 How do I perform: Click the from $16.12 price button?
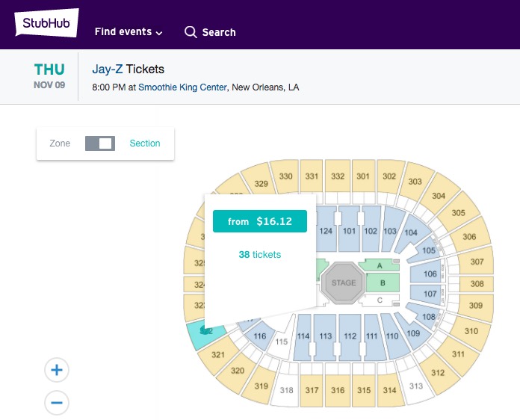pyautogui.click(x=260, y=221)
